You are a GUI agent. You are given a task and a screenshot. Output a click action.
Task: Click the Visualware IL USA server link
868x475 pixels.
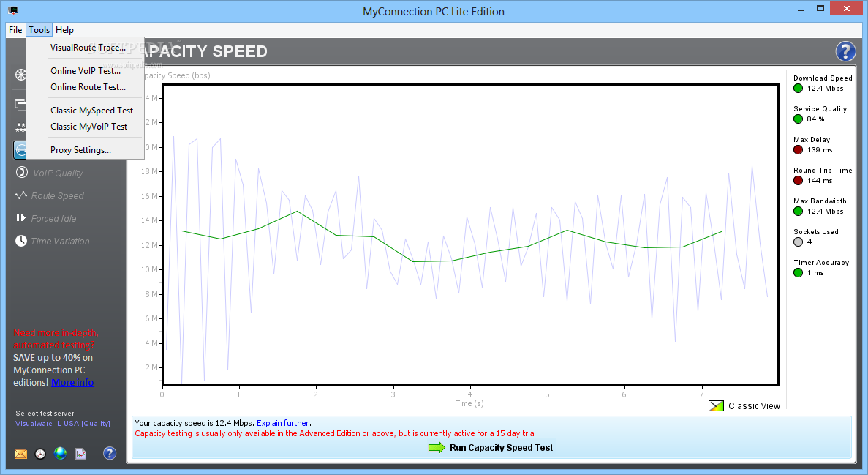[63, 424]
